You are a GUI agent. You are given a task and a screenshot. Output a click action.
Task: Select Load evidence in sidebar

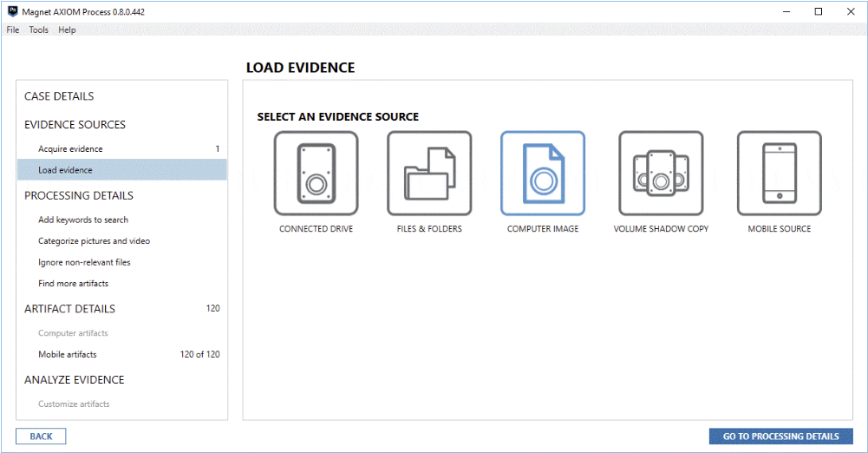(x=121, y=170)
